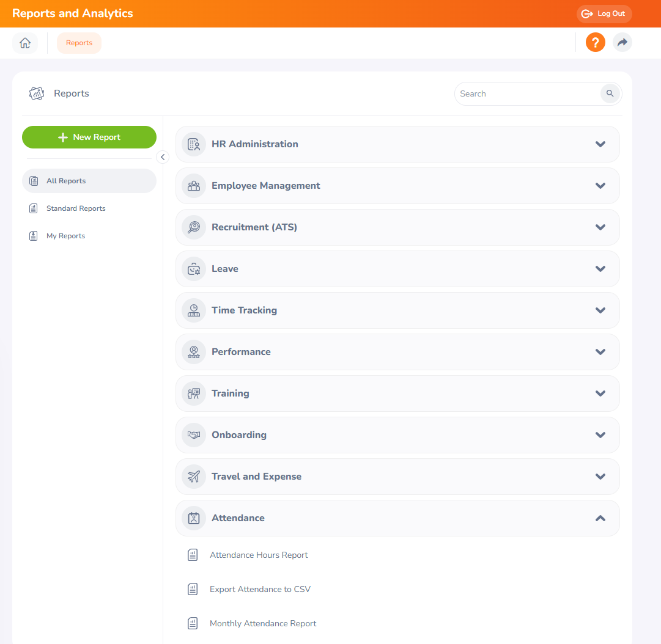
Task: Click the All Reports sidebar icon
Action: point(34,181)
